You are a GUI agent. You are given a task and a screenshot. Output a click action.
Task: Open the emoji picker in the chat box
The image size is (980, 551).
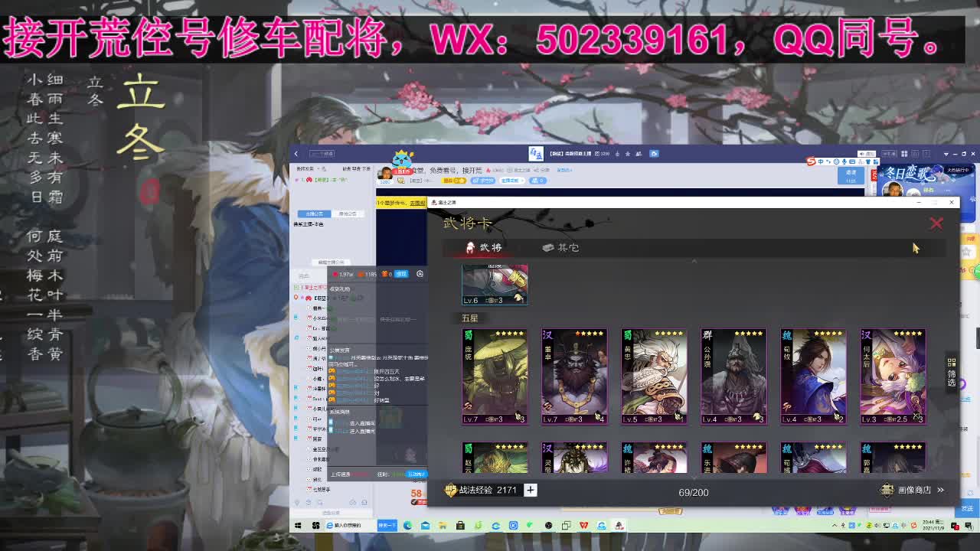coord(309,502)
